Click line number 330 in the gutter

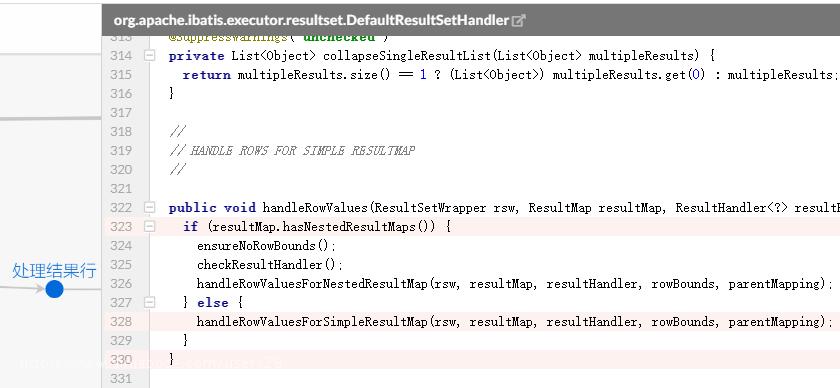click(121, 360)
